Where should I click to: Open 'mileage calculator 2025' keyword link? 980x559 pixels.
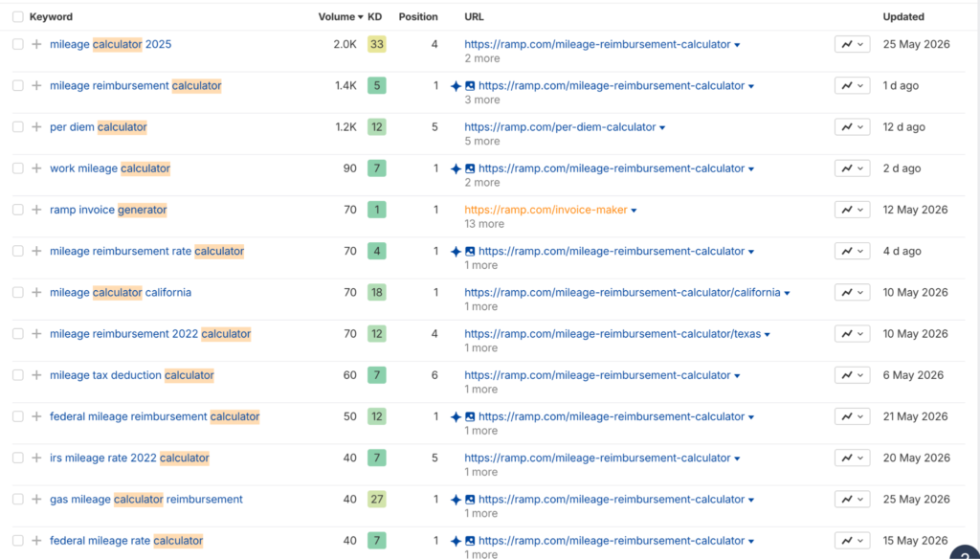[x=111, y=44]
